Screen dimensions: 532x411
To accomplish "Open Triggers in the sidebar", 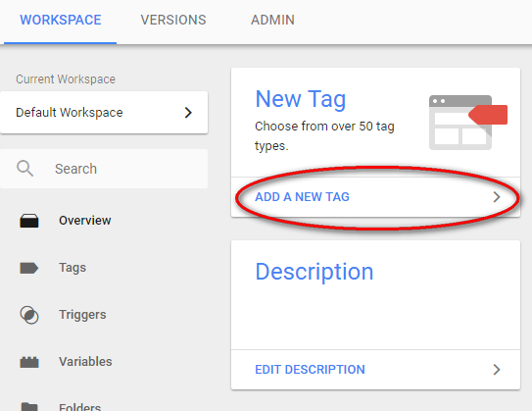I will click(x=82, y=315).
